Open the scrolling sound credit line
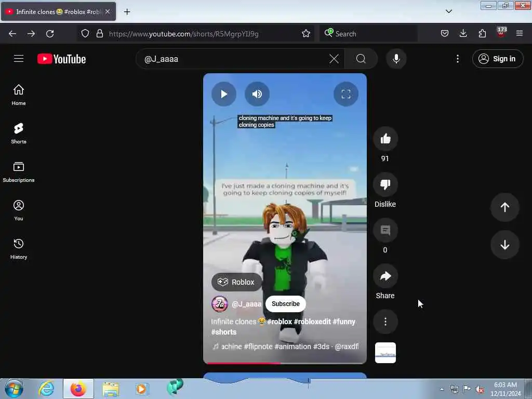The height and width of the screenshot is (399, 532). (x=285, y=347)
